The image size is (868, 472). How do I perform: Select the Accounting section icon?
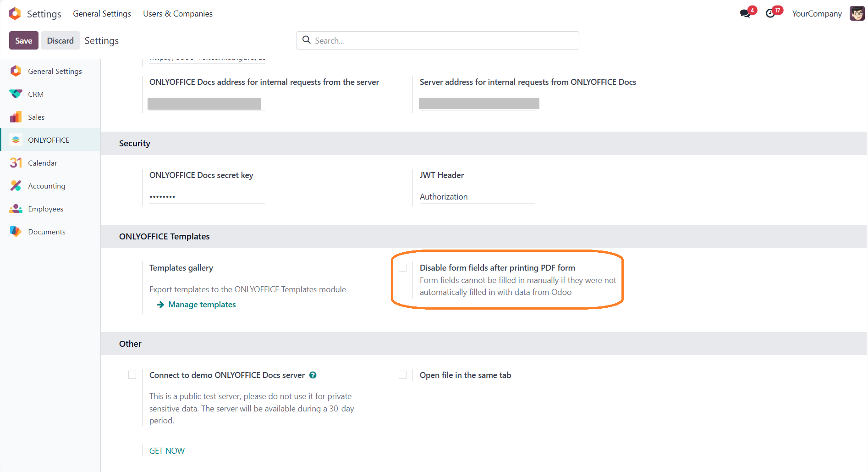(x=15, y=185)
